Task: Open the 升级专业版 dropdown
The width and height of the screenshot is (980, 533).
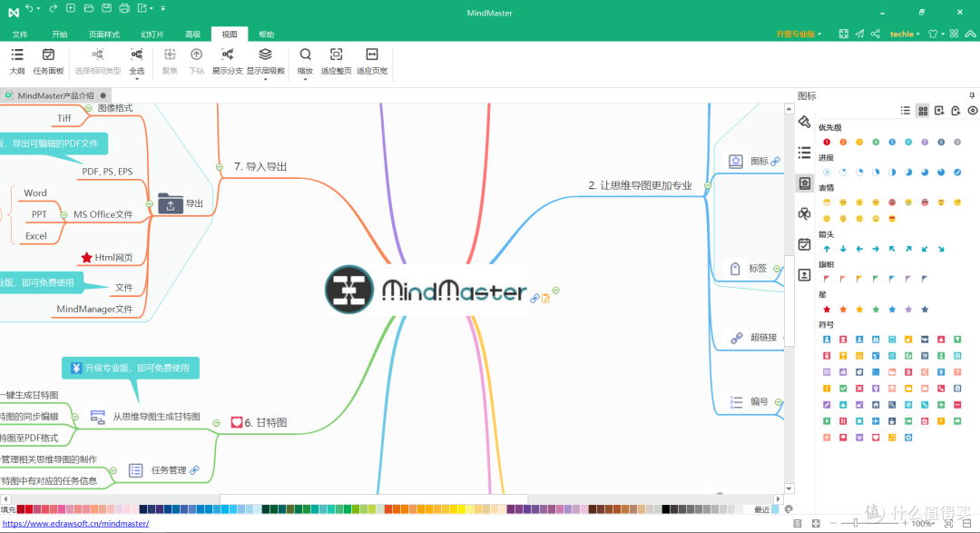Action: point(799,34)
